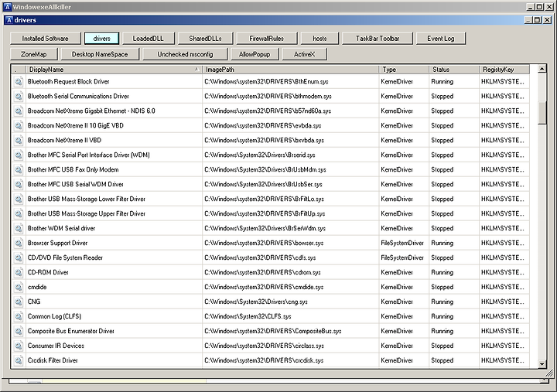Click the TaskBar Toolbar button
Viewport: 557px width, 392px height.
[378, 39]
